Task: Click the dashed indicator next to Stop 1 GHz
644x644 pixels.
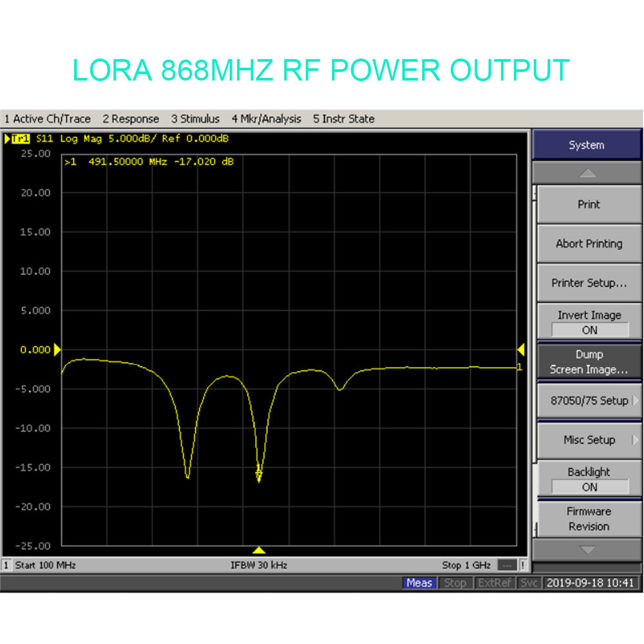Action: [507, 565]
